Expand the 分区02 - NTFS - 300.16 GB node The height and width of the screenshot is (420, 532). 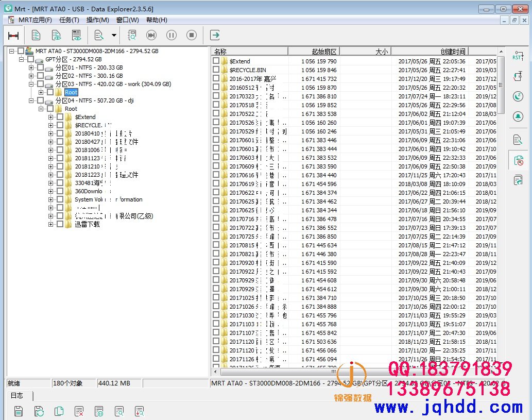pos(31,75)
